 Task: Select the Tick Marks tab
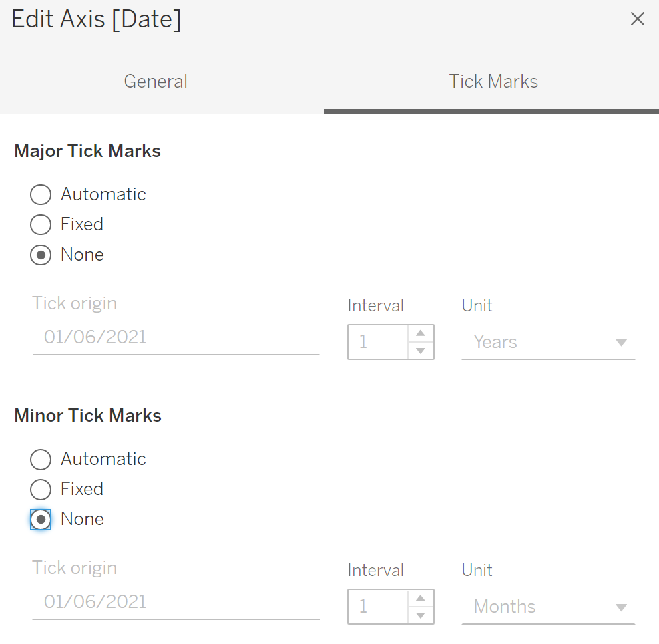(x=493, y=82)
